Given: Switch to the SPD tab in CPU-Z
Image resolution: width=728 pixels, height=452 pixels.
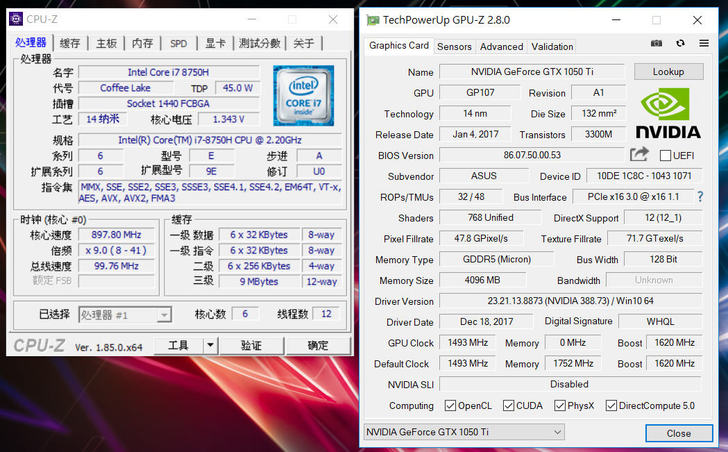Looking at the screenshot, I should (178, 43).
